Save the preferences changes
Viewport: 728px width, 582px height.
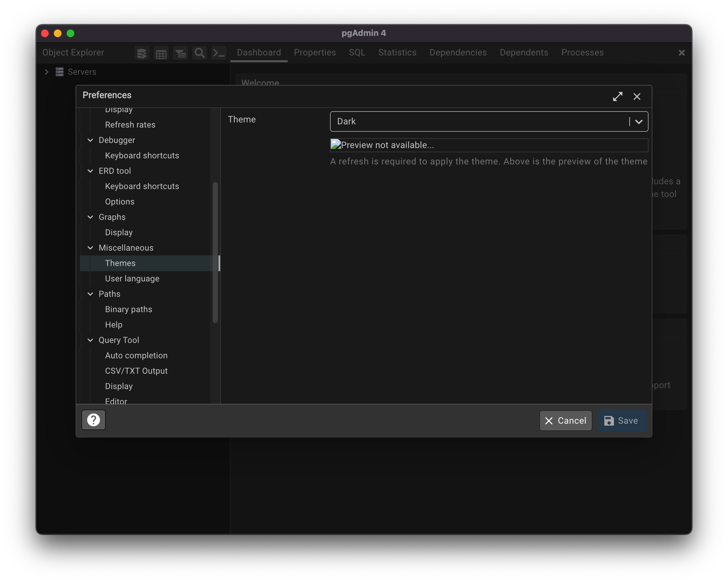621,420
